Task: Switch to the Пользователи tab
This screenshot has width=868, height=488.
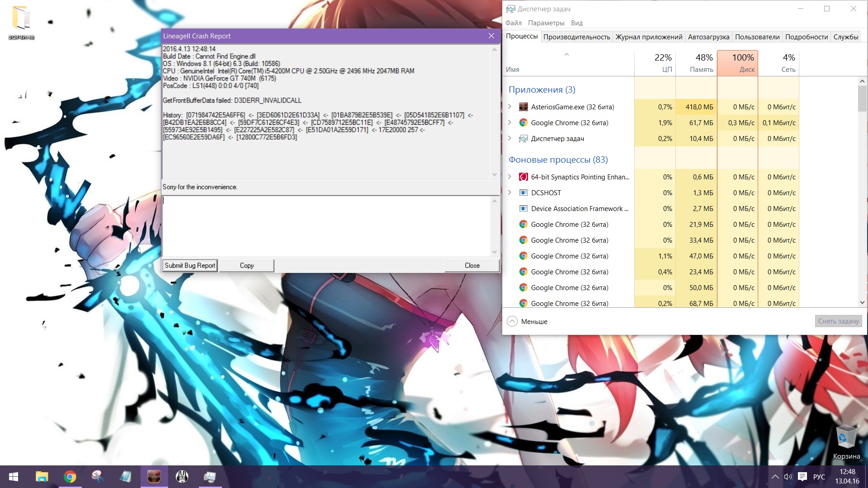Action: pyautogui.click(x=757, y=37)
